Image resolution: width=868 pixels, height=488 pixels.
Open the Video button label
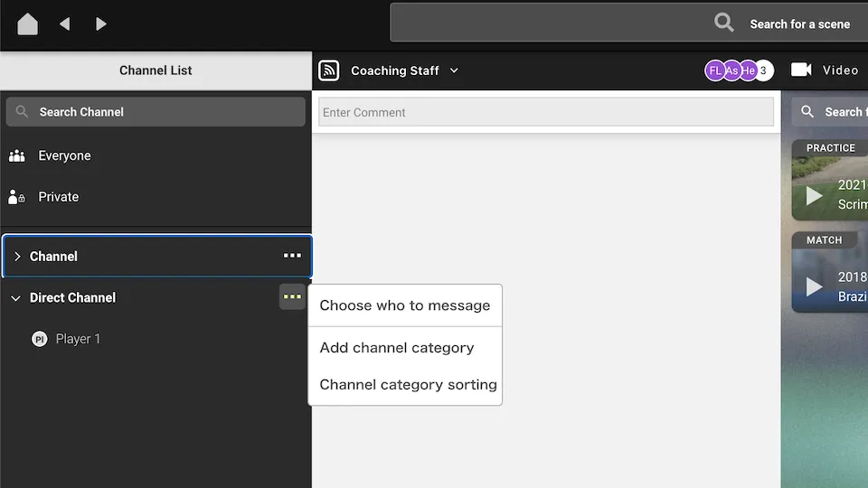pos(840,70)
